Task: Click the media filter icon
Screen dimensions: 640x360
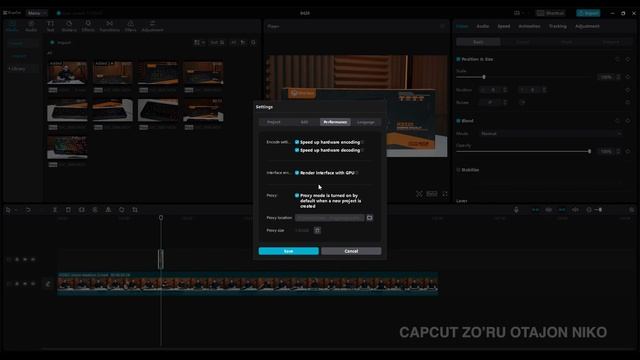Action: click(x=243, y=42)
